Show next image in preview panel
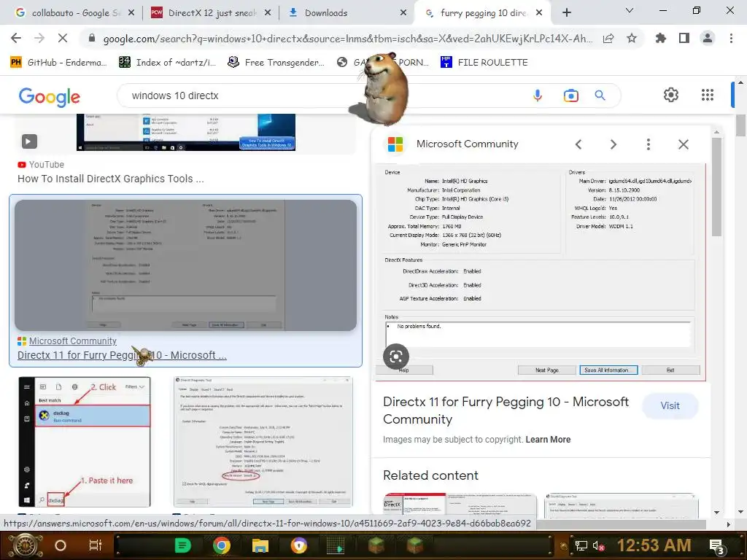The height and width of the screenshot is (560, 747). (x=613, y=144)
